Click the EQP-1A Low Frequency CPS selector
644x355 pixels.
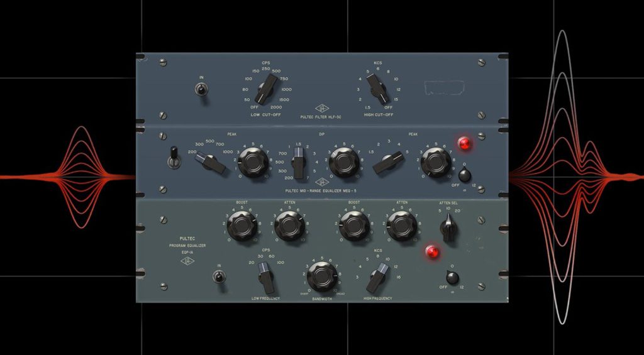[266, 279]
